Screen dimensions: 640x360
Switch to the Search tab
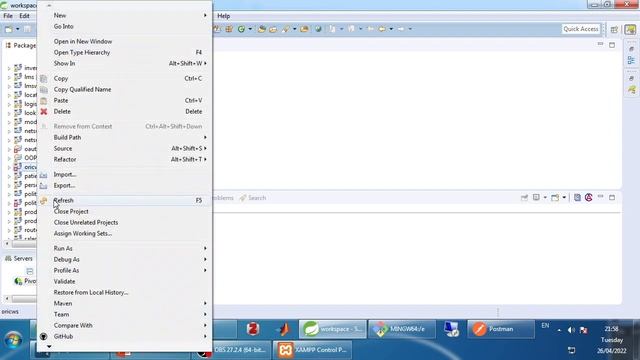[253, 198]
